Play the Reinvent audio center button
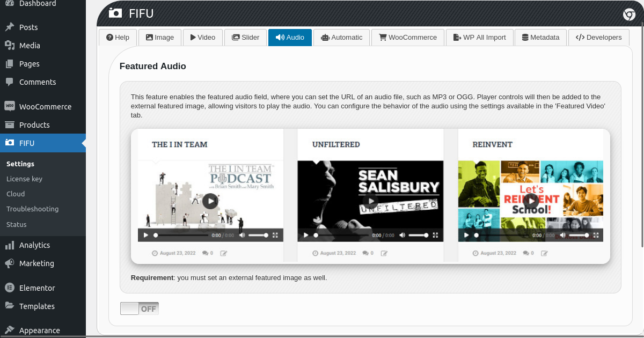Screen dimensions: 644x338 pyautogui.click(x=531, y=201)
